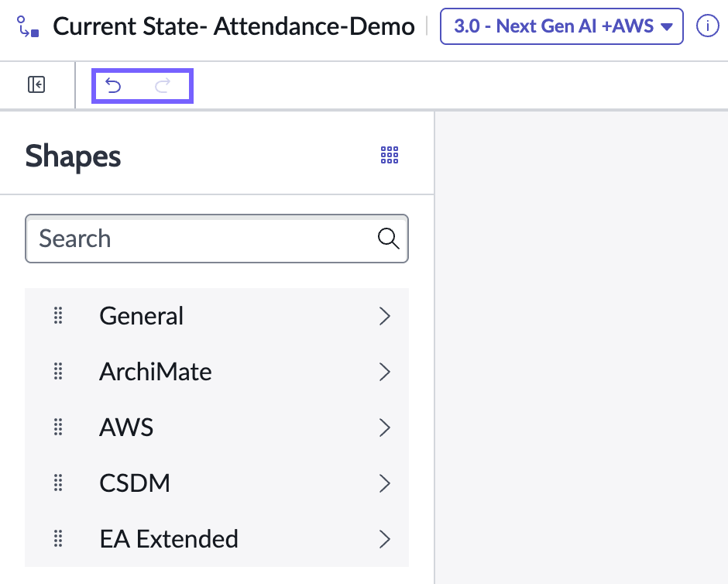Expand the EA Extended chevron
Image resolution: width=728 pixels, height=584 pixels.
[384, 539]
